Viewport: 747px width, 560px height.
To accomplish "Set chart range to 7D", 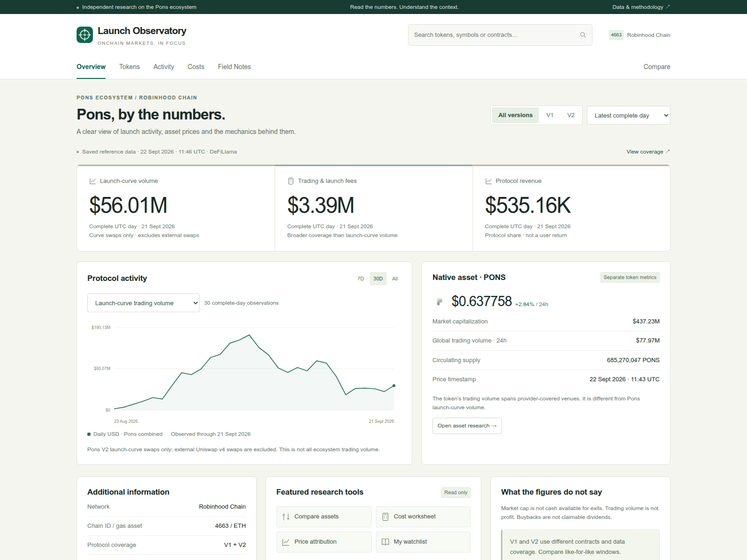I will click(360, 279).
